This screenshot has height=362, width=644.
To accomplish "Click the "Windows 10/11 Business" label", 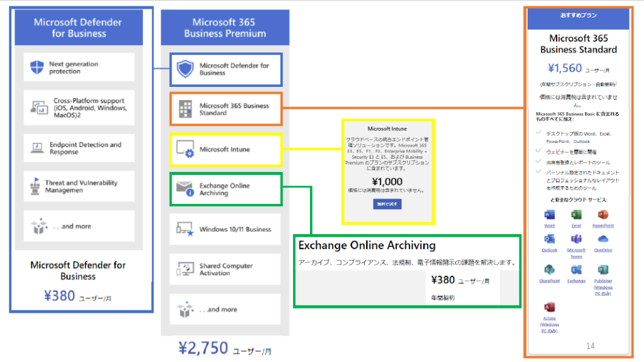I will tap(235, 229).
